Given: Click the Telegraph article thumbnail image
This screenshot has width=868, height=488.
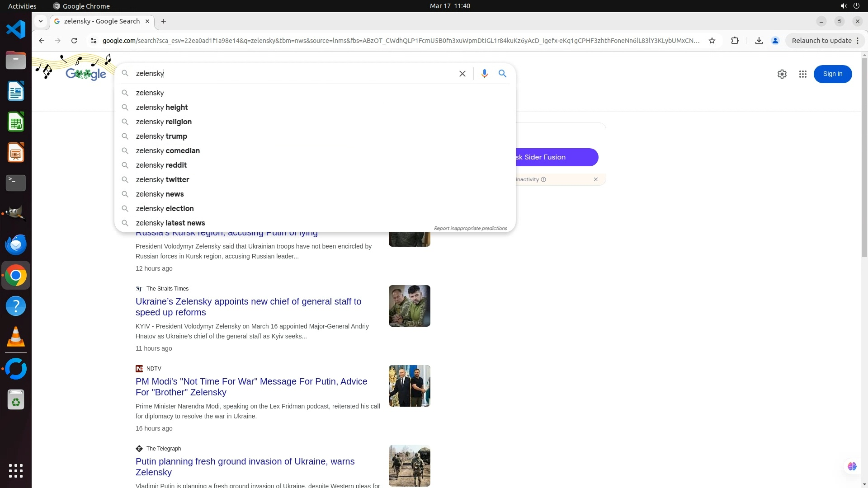Looking at the screenshot, I should point(409,465).
